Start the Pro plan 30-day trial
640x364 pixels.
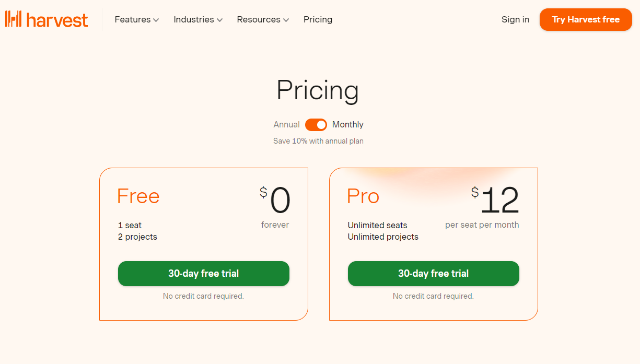(434, 274)
